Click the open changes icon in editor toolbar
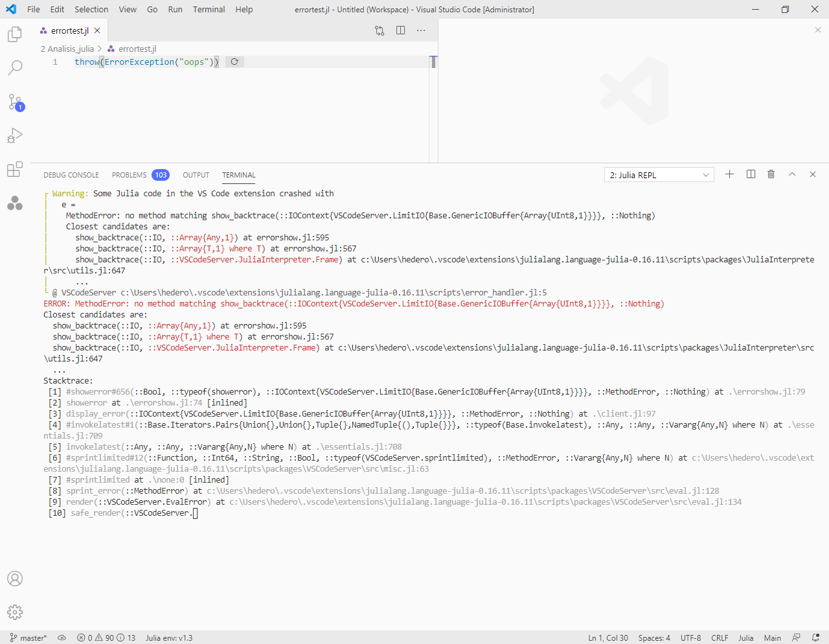 coord(380,30)
